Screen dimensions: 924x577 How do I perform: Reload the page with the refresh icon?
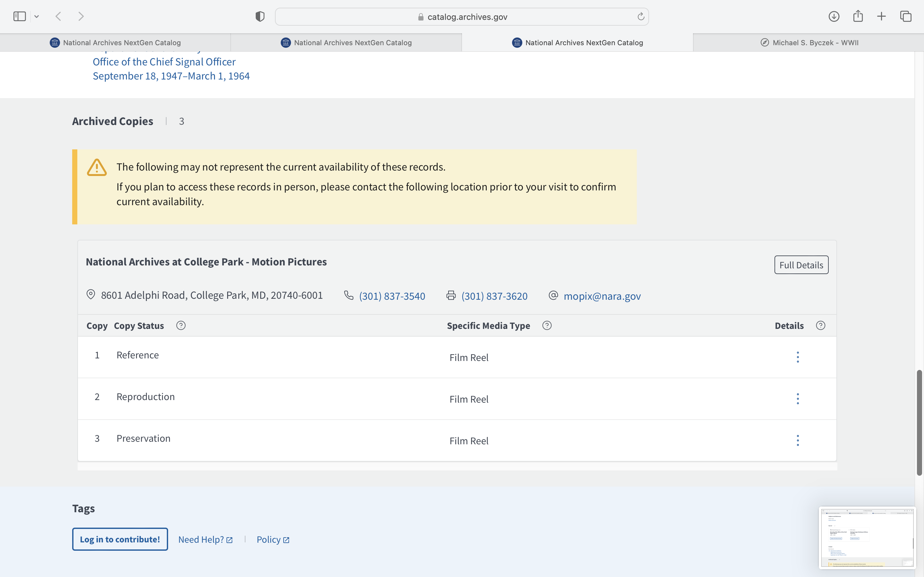(641, 16)
